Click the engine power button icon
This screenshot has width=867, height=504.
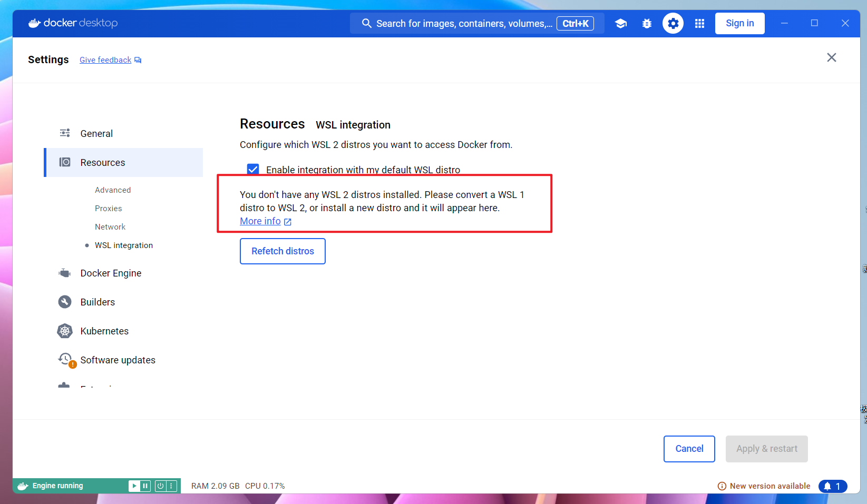click(160, 486)
